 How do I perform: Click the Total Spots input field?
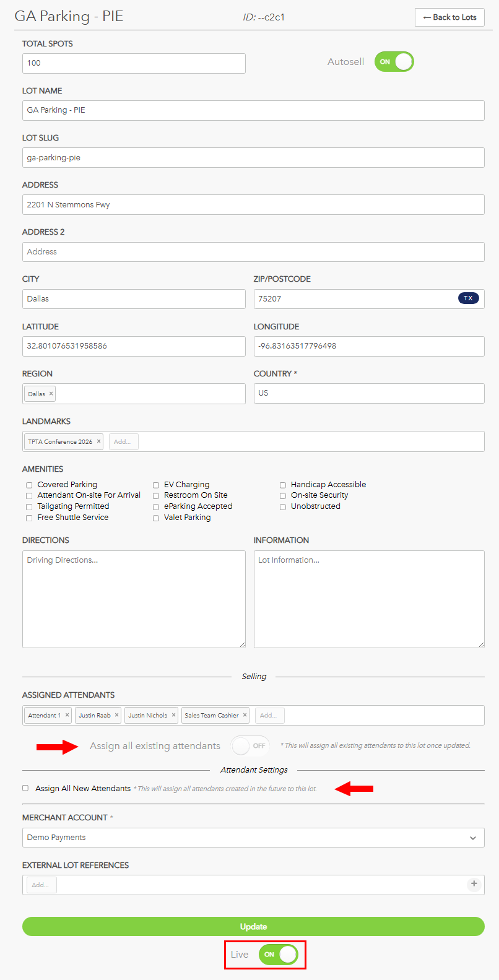(x=134, y=63)
